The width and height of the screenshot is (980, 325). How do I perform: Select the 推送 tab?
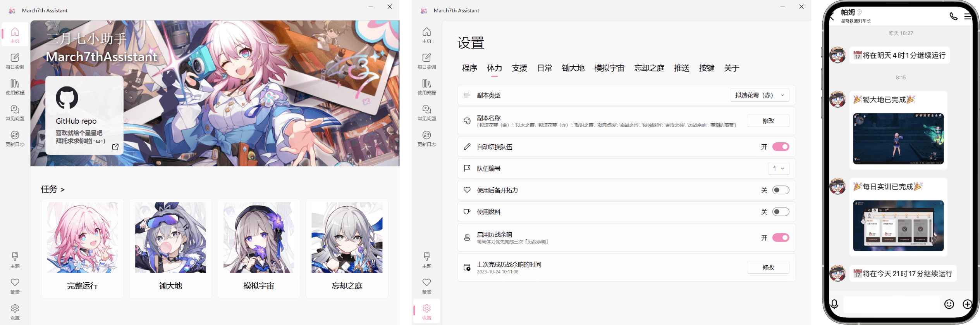click(681, 68)
